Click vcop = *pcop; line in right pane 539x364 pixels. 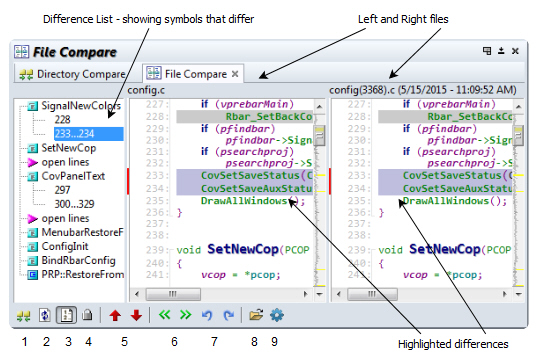pyautogui.click(x=443, y=275)
